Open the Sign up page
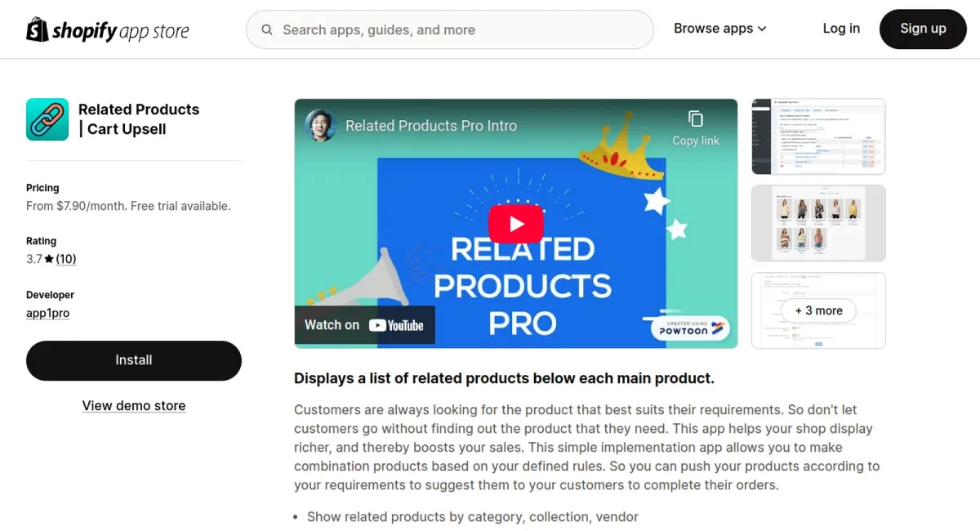The width and height of the screenshot is (980, 531). tap(923, 29)
